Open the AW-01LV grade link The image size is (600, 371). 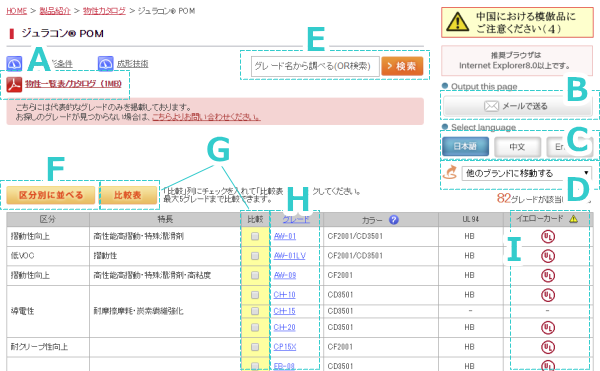tap(290, 256)
